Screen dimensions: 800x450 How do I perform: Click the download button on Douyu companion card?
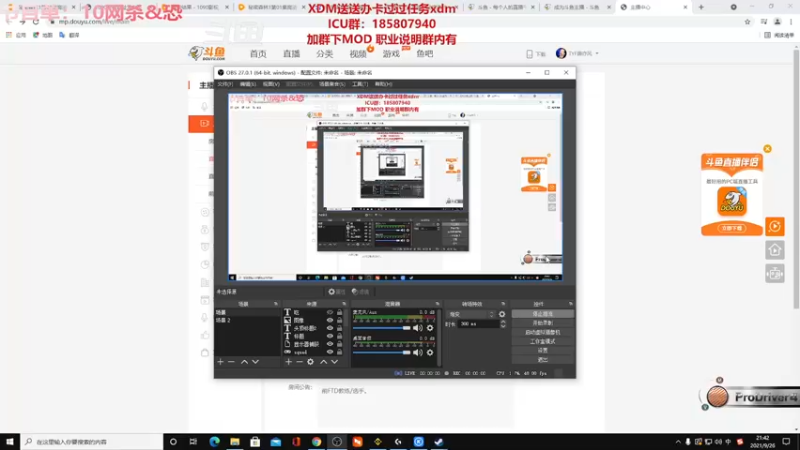point(732,229)
